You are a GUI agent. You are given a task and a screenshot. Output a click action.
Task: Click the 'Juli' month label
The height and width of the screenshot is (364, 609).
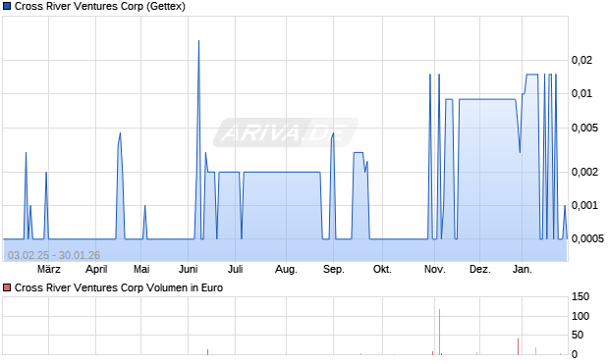click(x=236, y=269)
